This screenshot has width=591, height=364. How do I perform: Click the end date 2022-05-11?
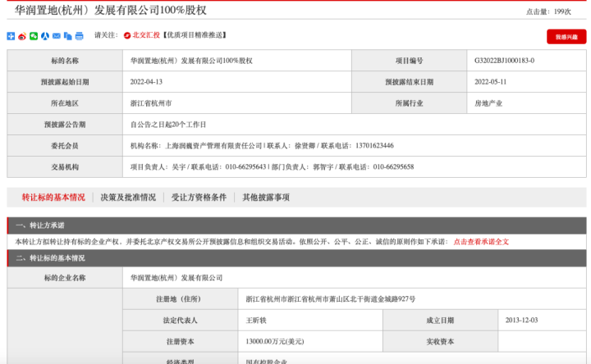[x=490, y=82]
